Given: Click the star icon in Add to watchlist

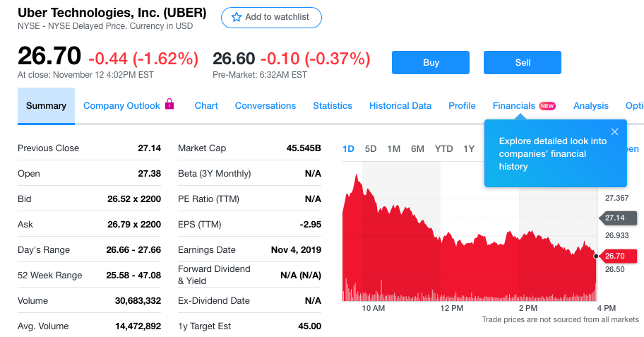Looking at the screenshot, I should point(237,17).
